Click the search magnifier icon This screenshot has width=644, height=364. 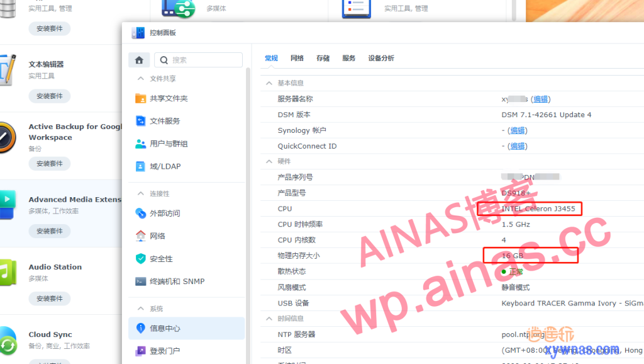164,60
